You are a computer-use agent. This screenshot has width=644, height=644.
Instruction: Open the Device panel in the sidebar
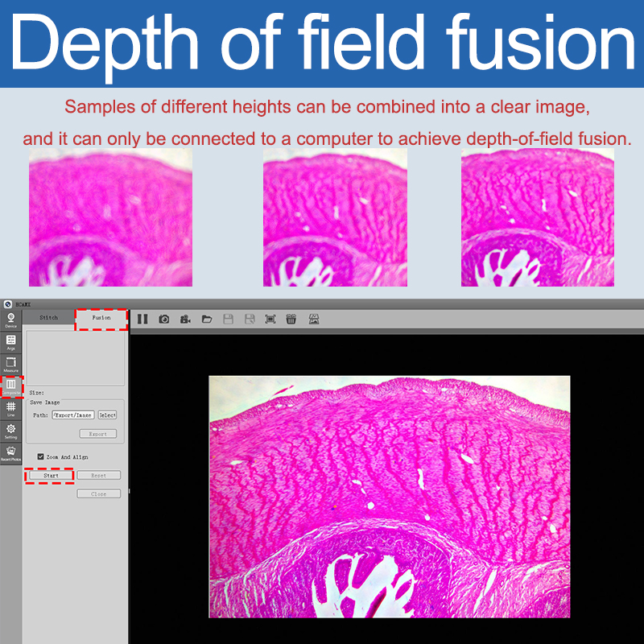pos(11,320)
